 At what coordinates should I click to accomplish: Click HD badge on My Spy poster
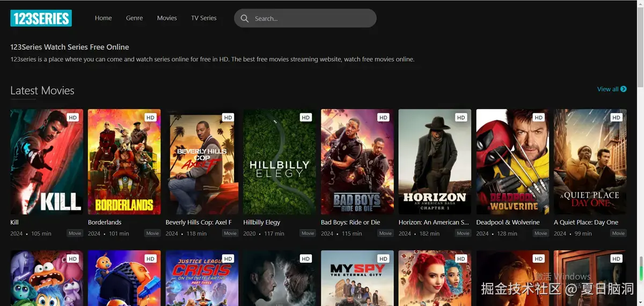coord(383,259)
